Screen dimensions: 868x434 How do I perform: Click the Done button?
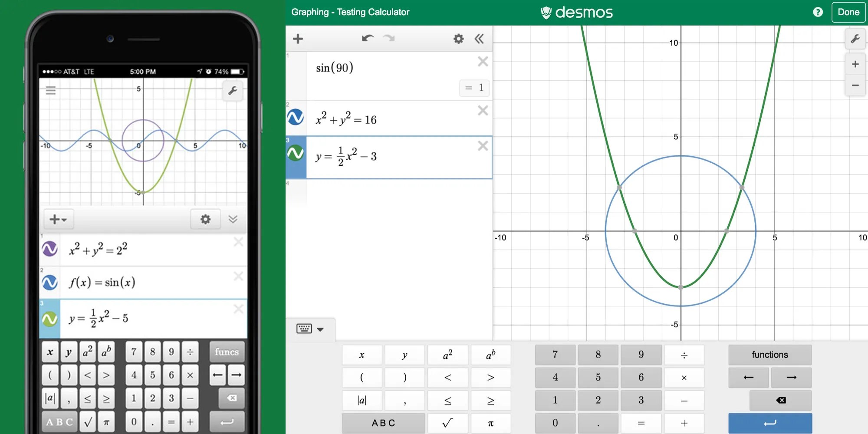[x=848, y=12]
